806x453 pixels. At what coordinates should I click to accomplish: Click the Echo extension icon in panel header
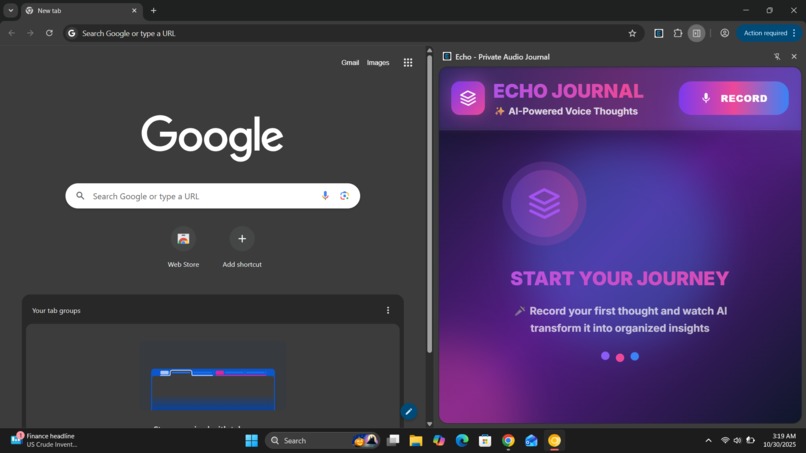point(447,57)
